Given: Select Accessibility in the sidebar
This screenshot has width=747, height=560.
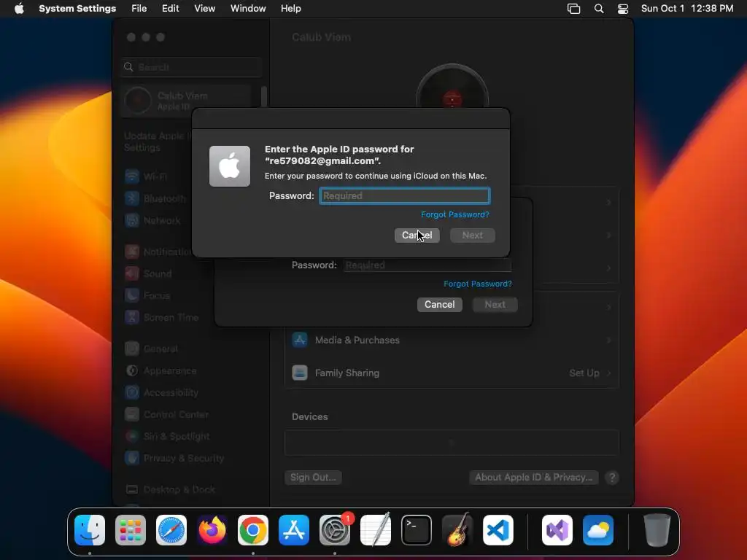Looking at the screenshot, I should tap(161, 392).
